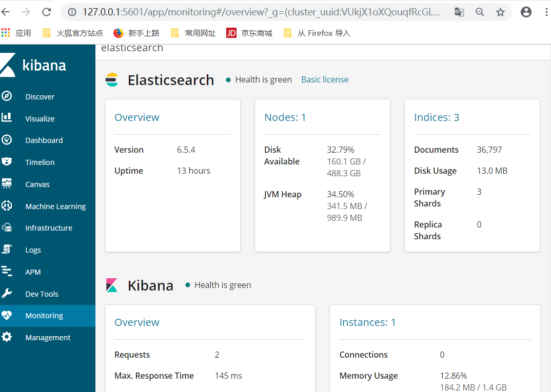Screen dimensions: 551x392
Task: Open APM lines icon
Action: [7, 271]
